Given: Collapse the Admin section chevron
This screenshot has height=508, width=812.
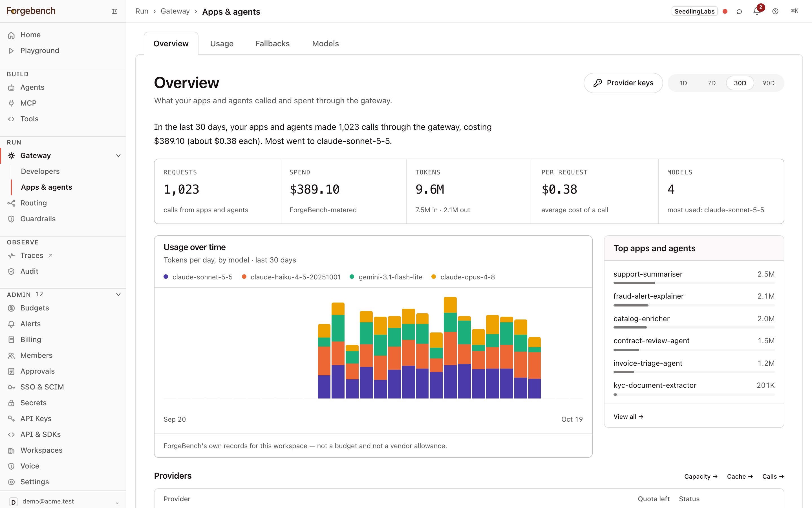Looking at the screenshot, I should 118,295.
